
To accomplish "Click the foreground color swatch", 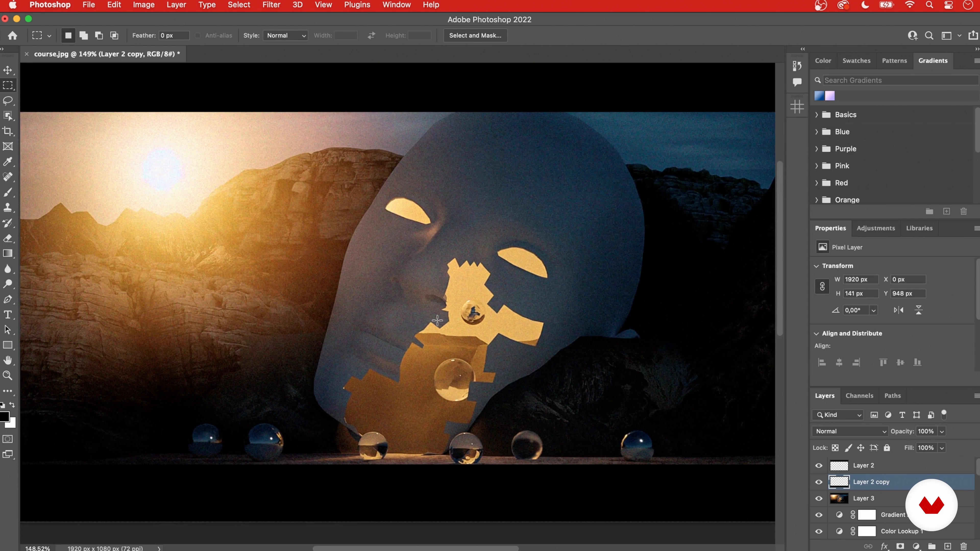I will [5, 416].
